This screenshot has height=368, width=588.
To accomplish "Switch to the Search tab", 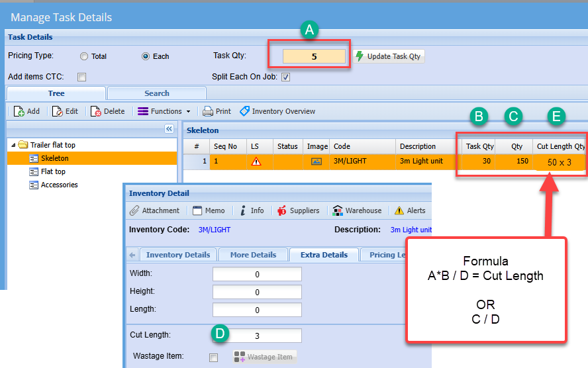I will tap(157, 93).
